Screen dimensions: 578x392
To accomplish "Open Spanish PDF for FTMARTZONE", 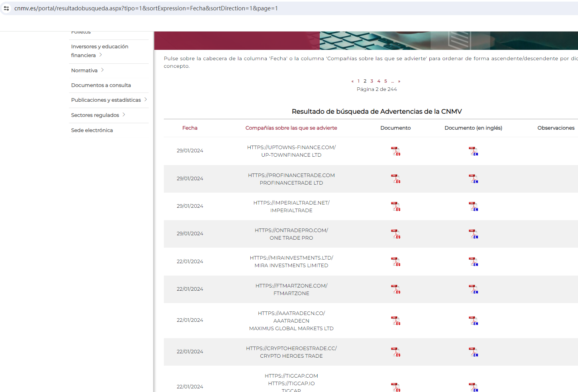I will point(395,289).
